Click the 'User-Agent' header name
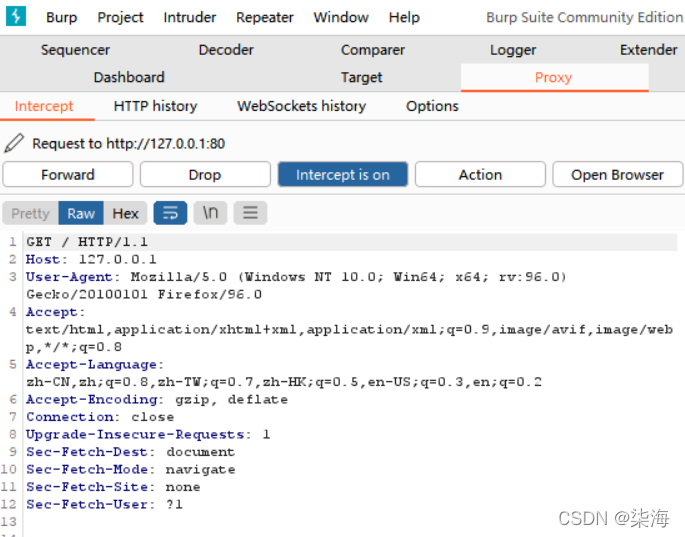Image resolution: width=685 pixels, height=537 pixels. click(x=69, y=277)
